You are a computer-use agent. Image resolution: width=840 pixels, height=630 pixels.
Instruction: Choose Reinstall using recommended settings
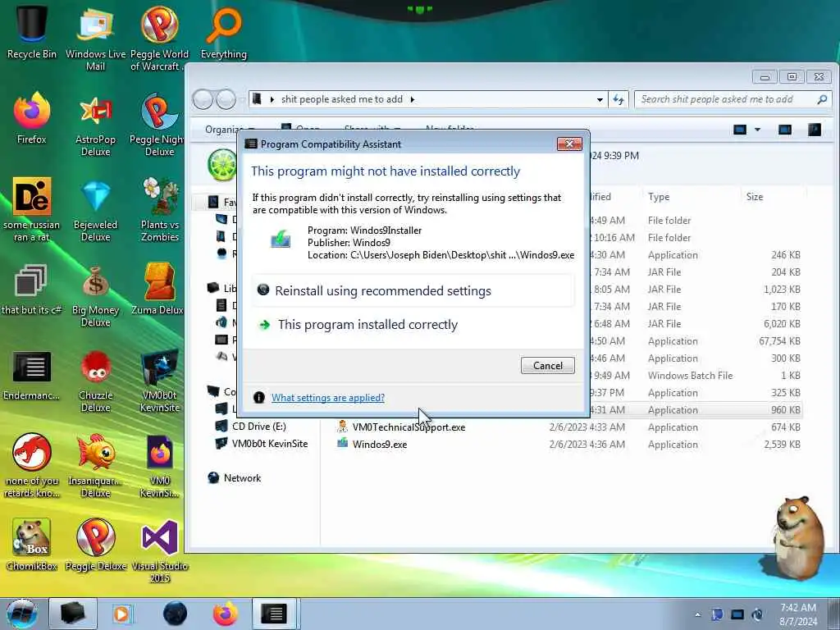tap(413, 291)
